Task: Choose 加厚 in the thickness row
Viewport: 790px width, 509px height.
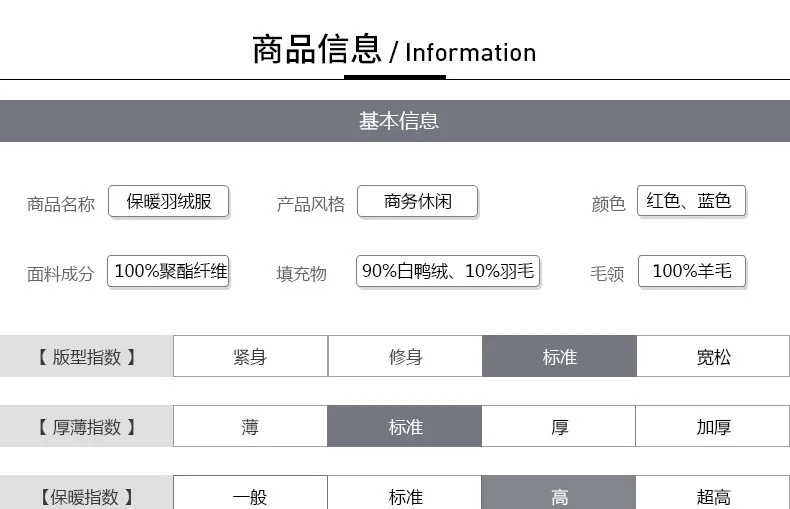Action: (x=712, y=426)
